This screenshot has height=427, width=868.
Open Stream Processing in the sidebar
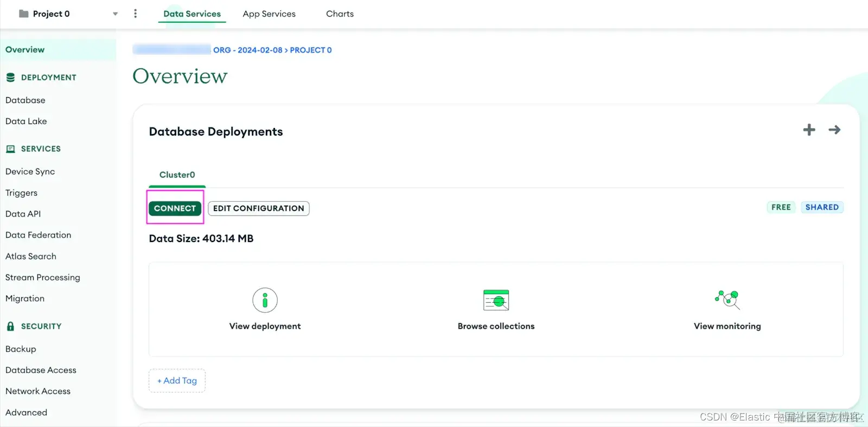point(43,277)
